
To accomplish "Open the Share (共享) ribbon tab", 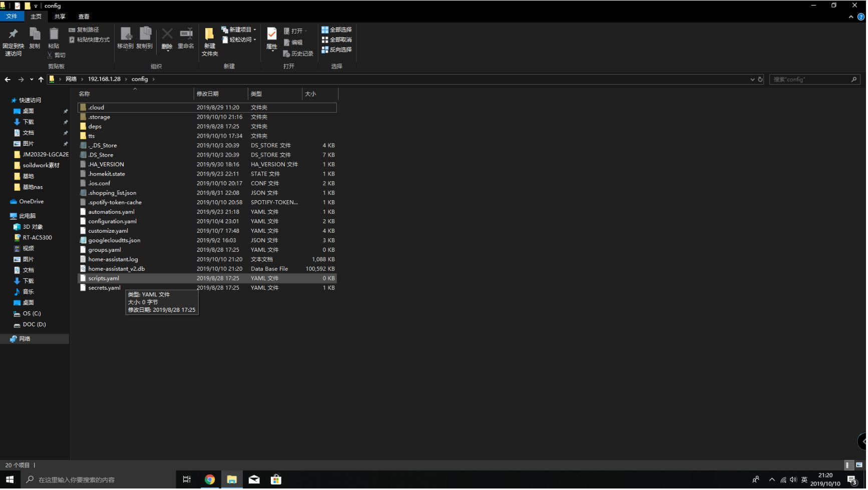I will click(x=60, y=17).
